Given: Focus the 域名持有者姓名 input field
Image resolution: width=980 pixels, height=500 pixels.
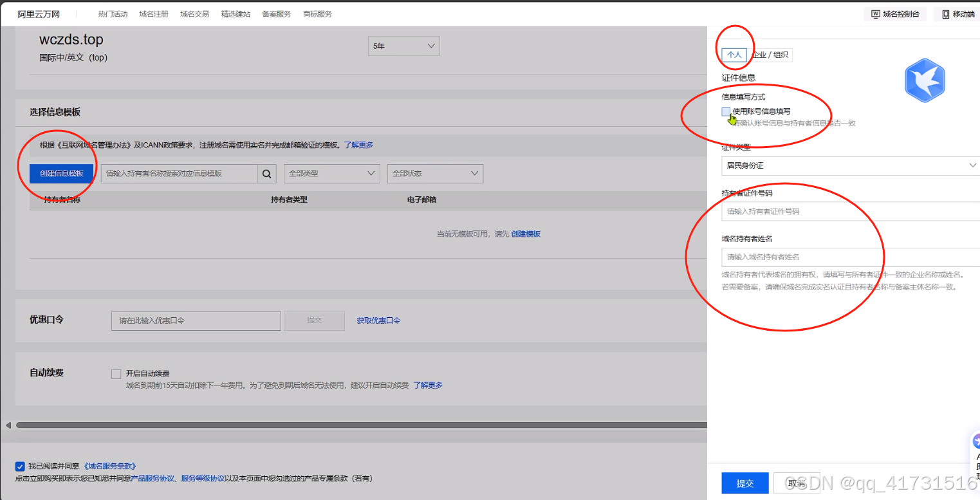Looking at the screenshot, I should [x=851, y=257].
